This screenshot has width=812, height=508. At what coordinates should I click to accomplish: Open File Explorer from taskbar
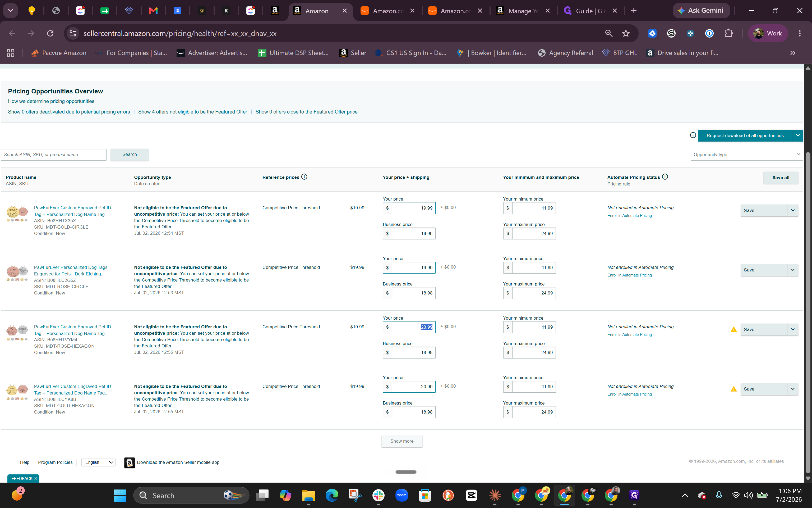click(308, 495)
